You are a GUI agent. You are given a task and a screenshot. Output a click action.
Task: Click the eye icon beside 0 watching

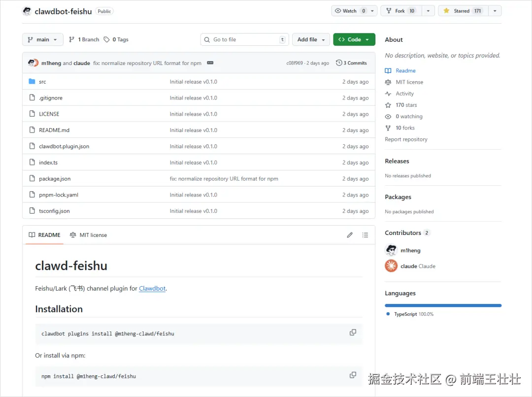tap(388, 116)
